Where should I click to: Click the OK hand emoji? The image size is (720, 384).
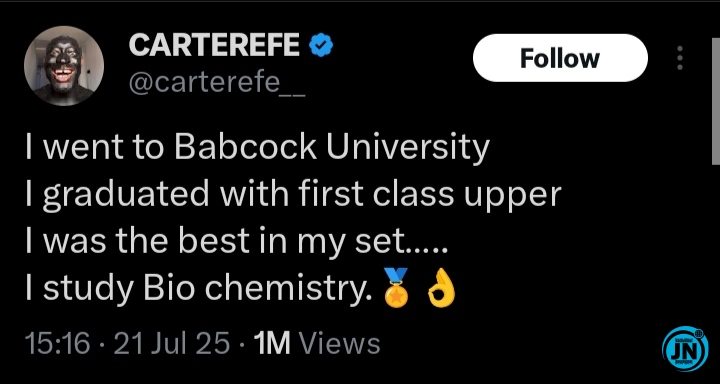click(x=441, y=288)
